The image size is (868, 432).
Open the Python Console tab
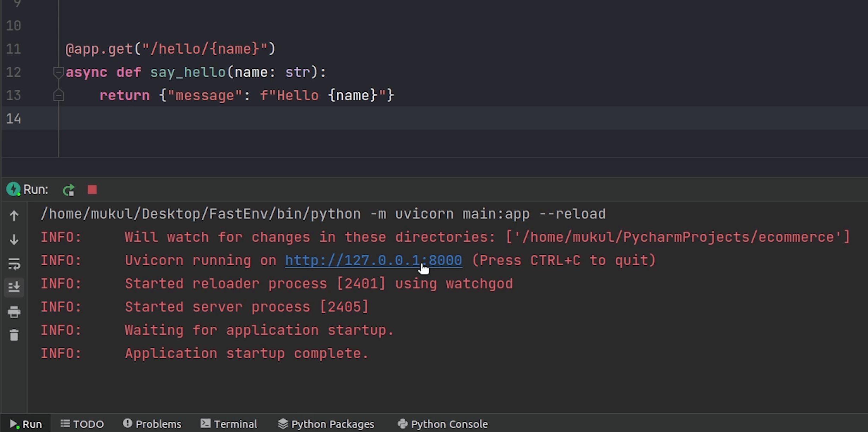(442, 424)
